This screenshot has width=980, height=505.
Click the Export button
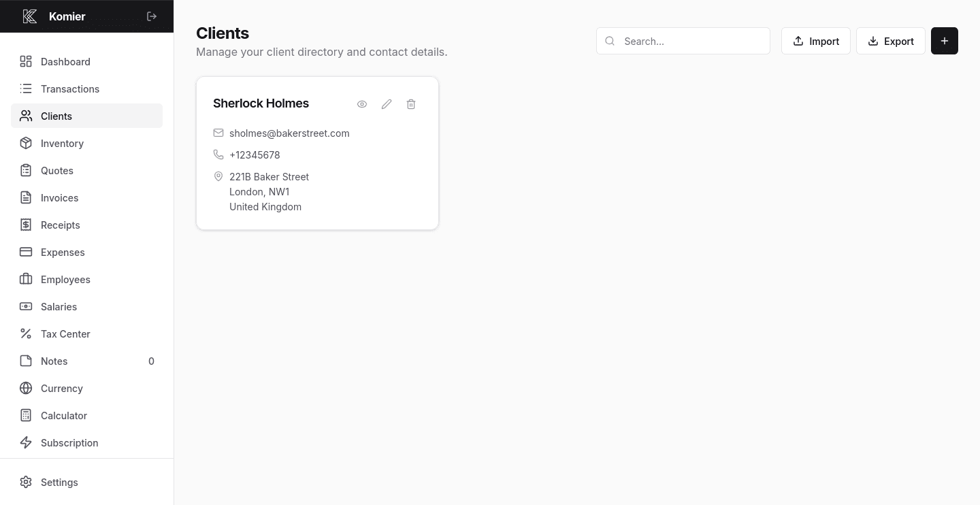[891, 41]
